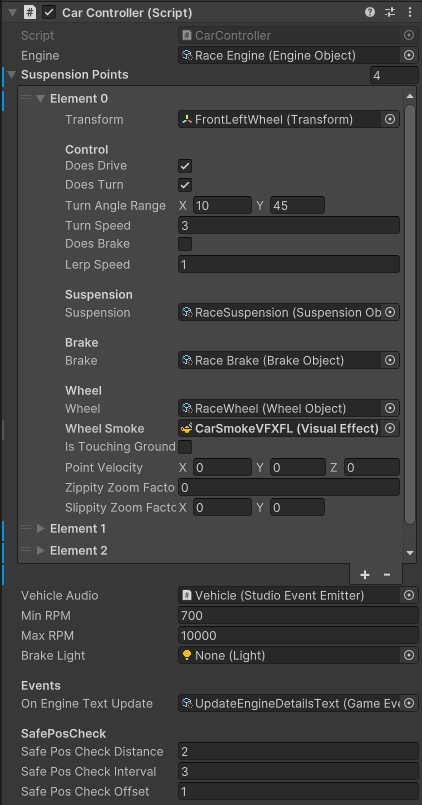Click the FrontLeftWheel transform icon
Viewport: 422px width, 805px height.
click(187, 120)
